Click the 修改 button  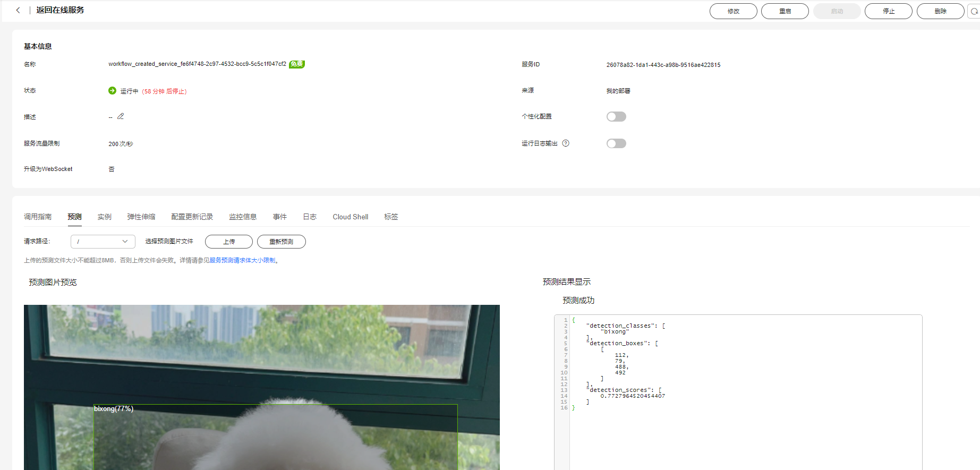[x=734, y=11]
